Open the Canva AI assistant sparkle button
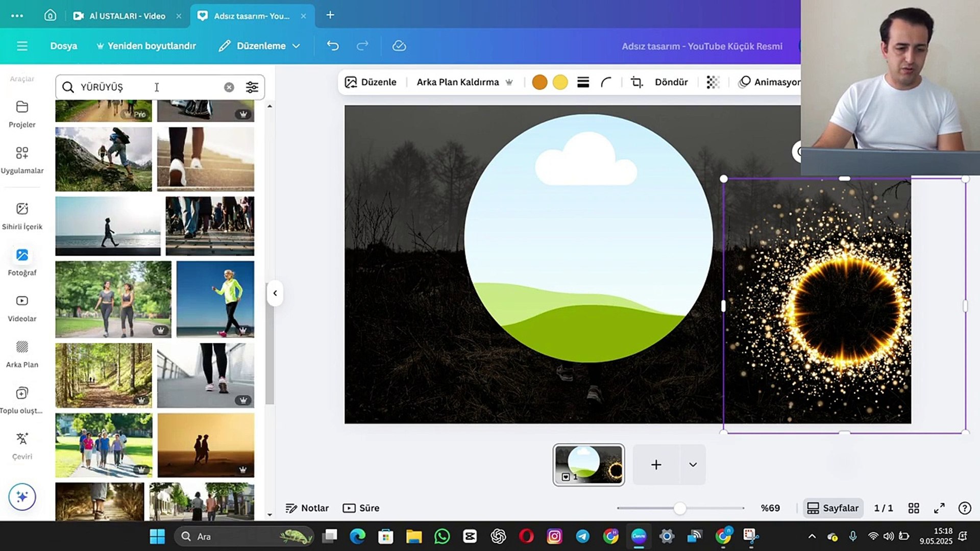Image resolution: width=980 pixels, height=551 pixels. (x=22, y=496)
